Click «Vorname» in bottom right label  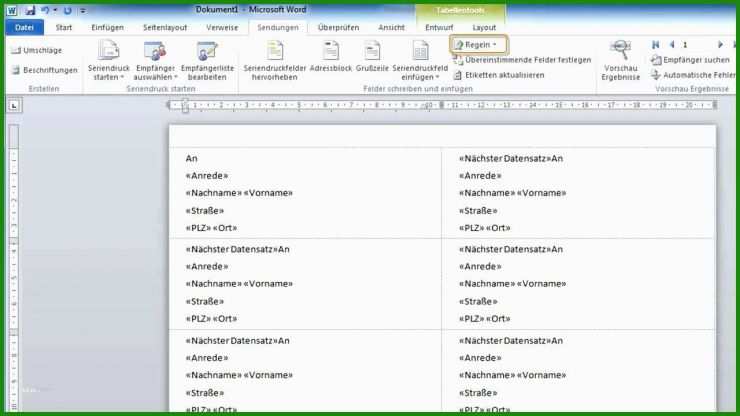pos(542,375)
